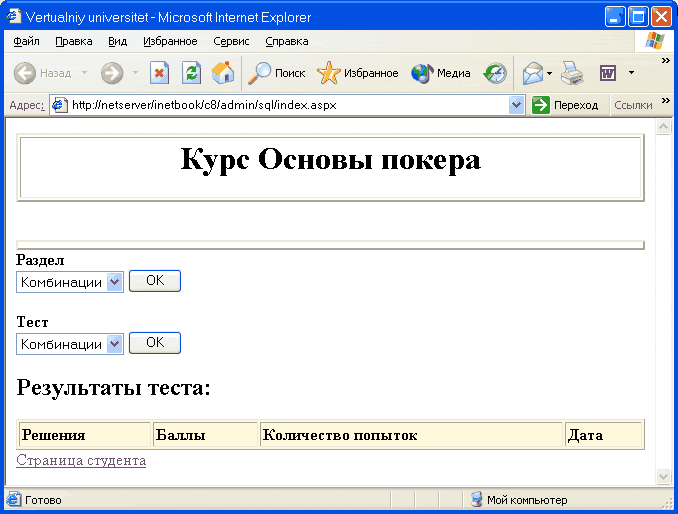Click the IE icon in title bar
This screenshot has height=514, width=678.
pos(14,16)
